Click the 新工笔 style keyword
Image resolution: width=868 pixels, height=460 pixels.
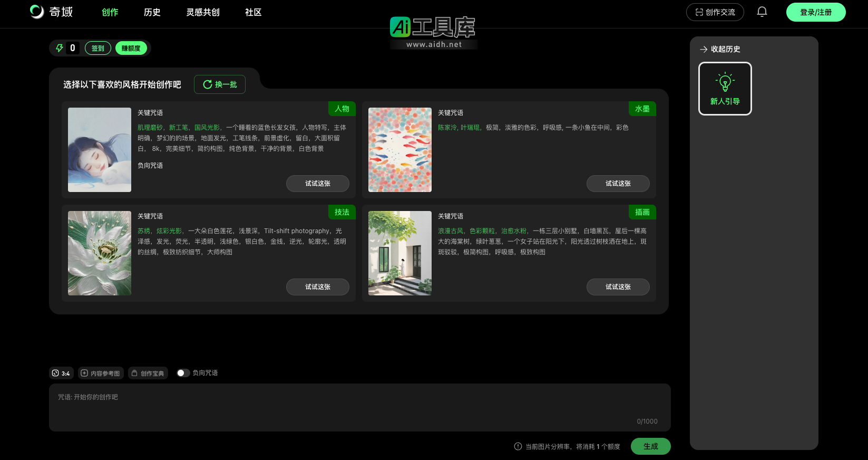tap(179, 128)
